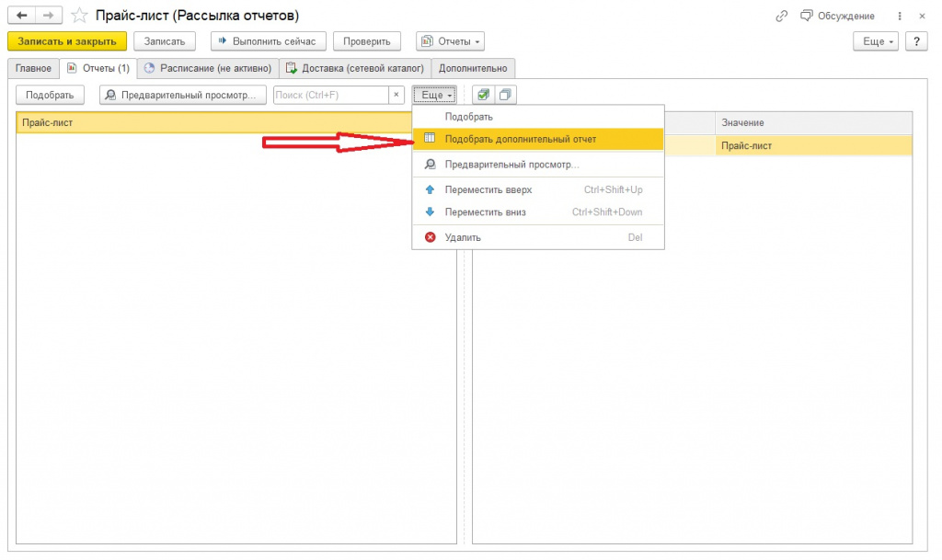Select Подобрать in the dropdown menu

click(537, 117)
